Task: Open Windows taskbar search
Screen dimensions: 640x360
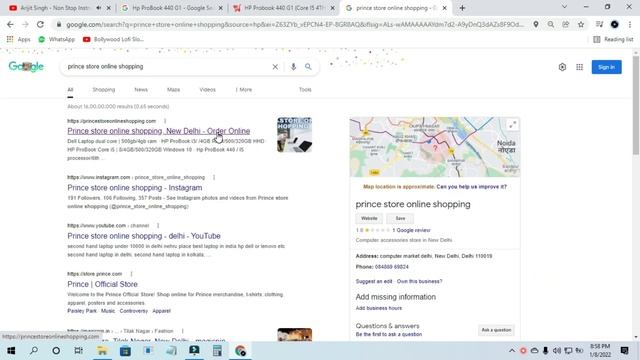Action: point(34,351)
